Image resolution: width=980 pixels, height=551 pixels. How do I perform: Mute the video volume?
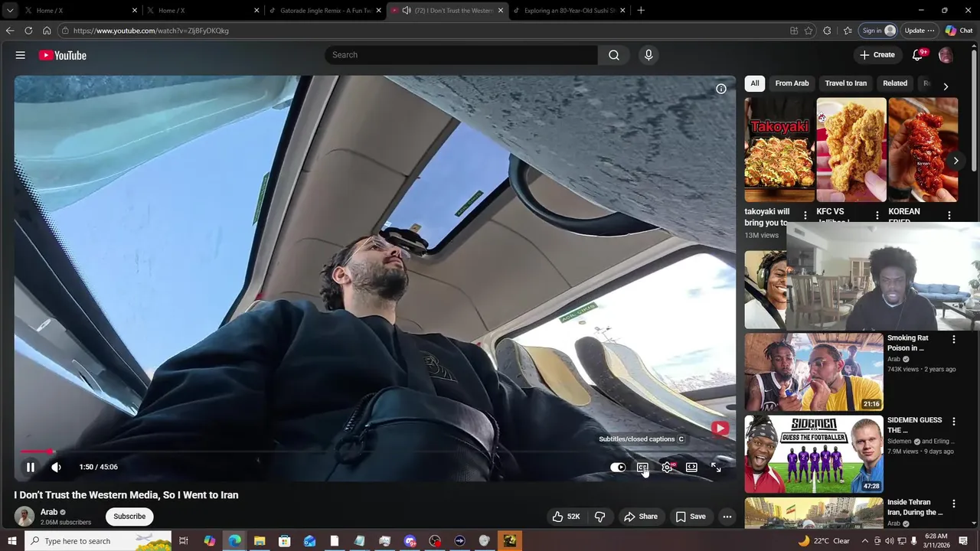(56, 467)
